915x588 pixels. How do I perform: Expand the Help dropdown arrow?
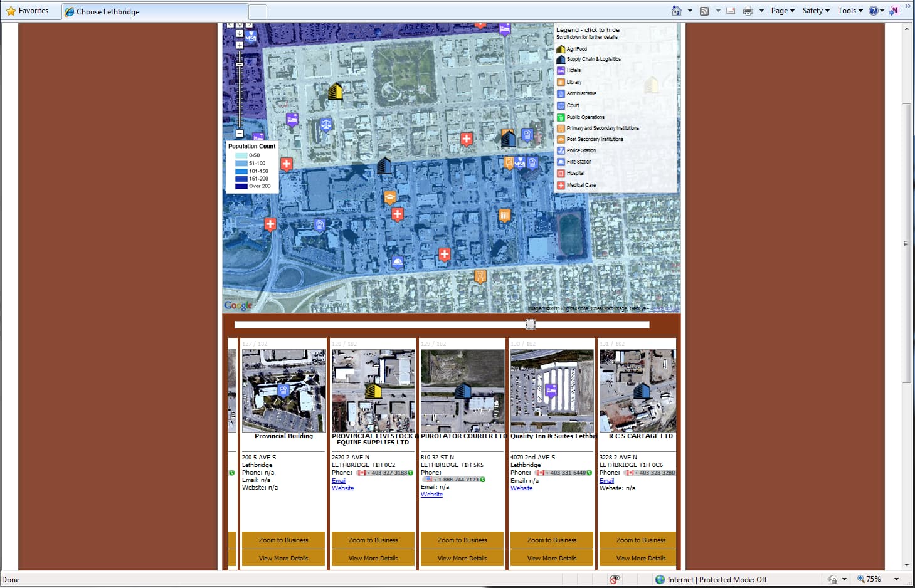point(882,11)
